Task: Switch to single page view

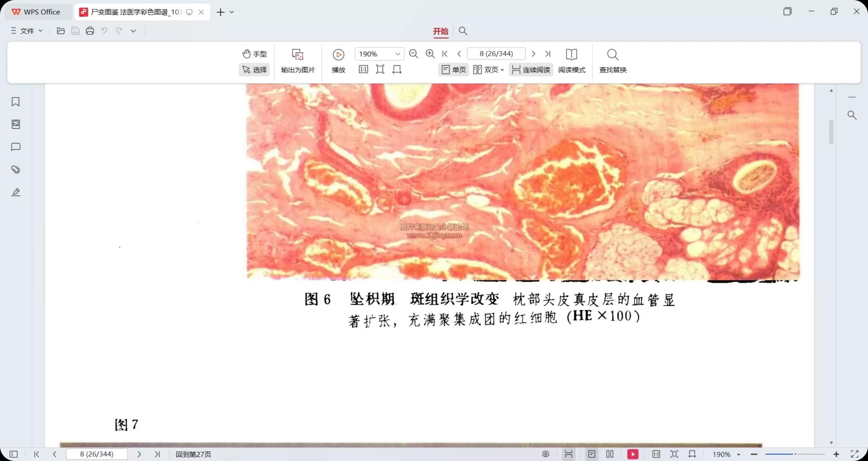Action: 454,70
